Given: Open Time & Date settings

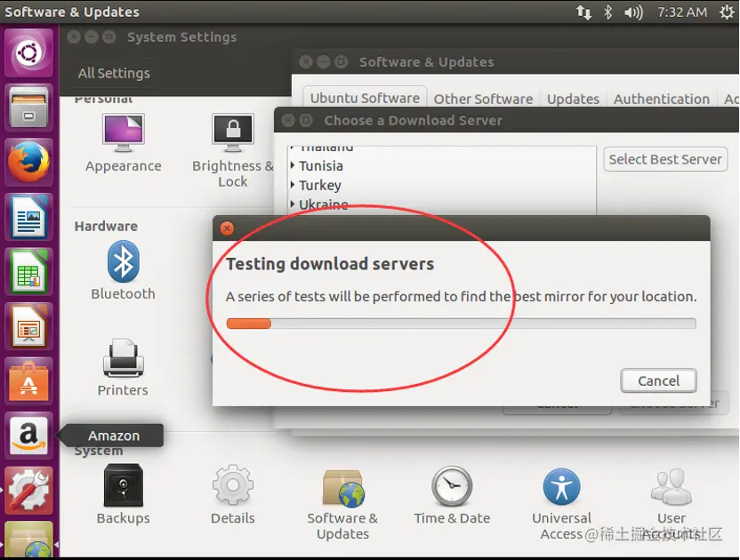Looking at the screenshot, I should tap(452, 494).
